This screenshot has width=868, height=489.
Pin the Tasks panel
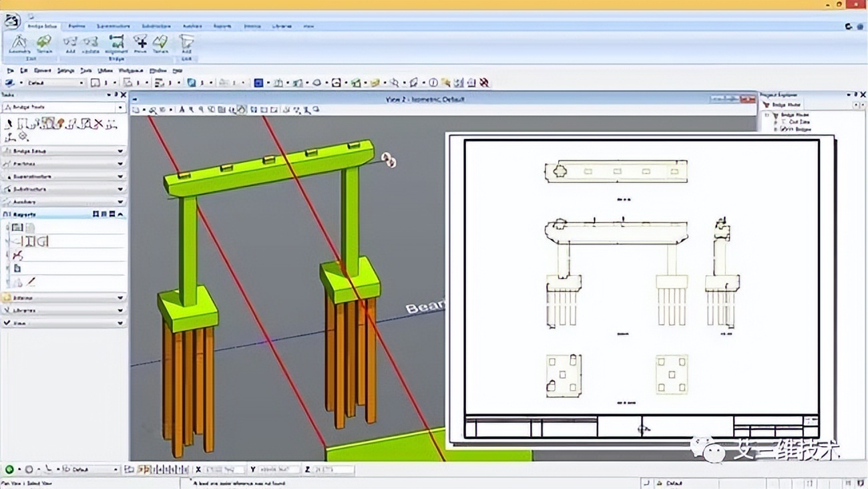116,95
